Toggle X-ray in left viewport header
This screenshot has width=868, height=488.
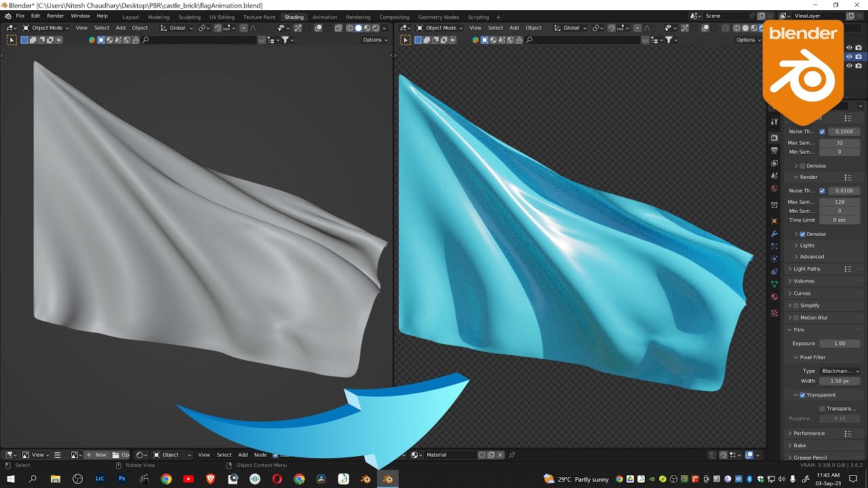(338, 28)
